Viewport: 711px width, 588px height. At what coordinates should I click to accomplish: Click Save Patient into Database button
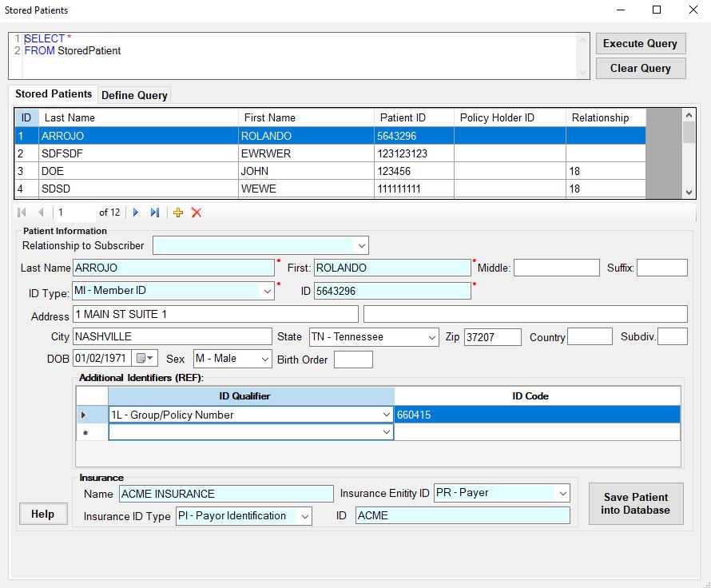tap(636, 503)
